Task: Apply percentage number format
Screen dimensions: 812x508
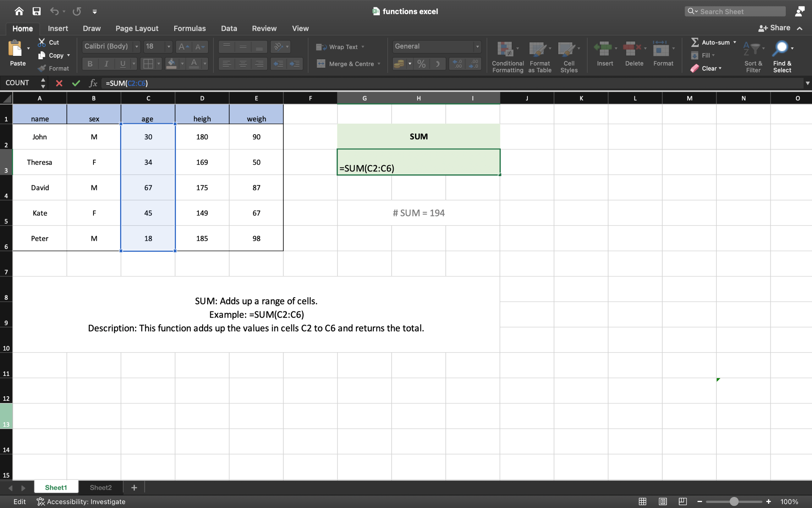Action: 421,64
